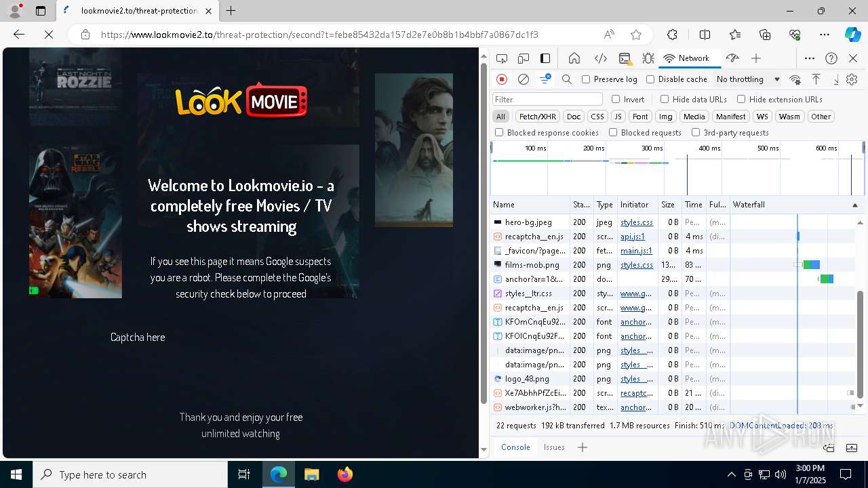Stop recording network log

coord(502,79)
